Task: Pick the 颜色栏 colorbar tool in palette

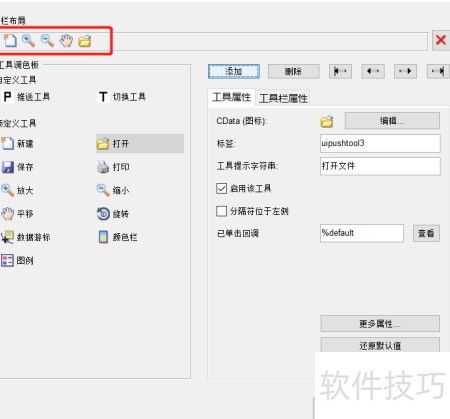Action: coord(117,237)
